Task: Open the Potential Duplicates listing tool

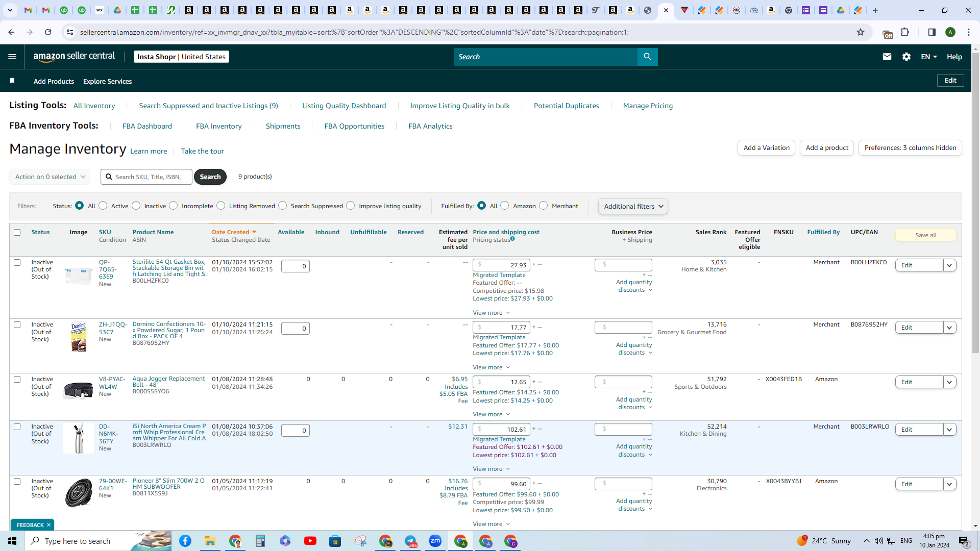Action: [567, 106]
